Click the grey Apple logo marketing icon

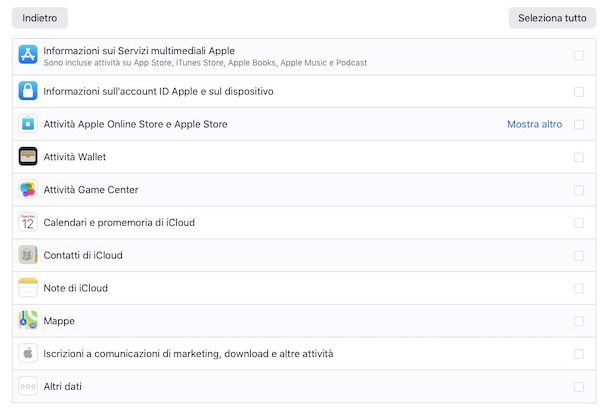click(28, 353)
